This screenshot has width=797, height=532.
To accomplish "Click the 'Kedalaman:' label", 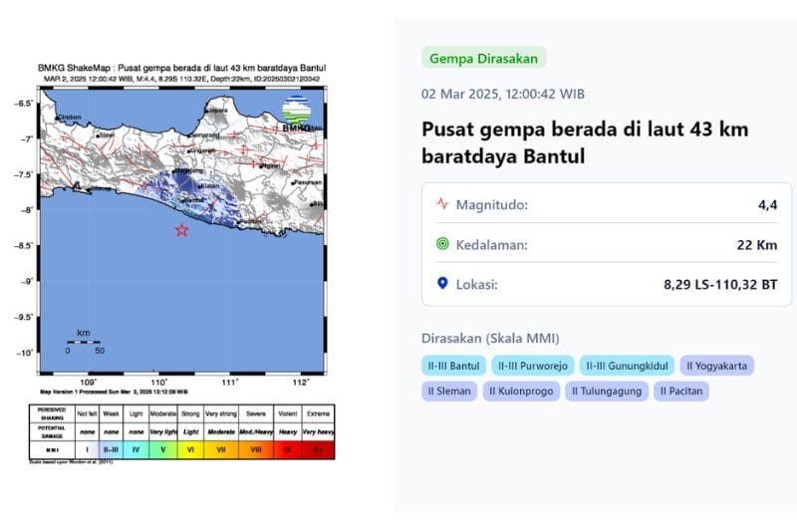I will 491,245.
